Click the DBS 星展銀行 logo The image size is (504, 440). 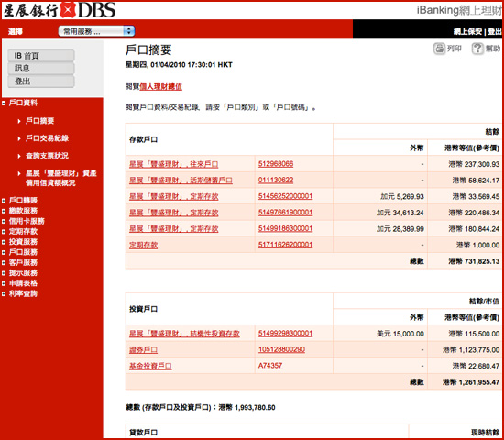pos(60,10)
